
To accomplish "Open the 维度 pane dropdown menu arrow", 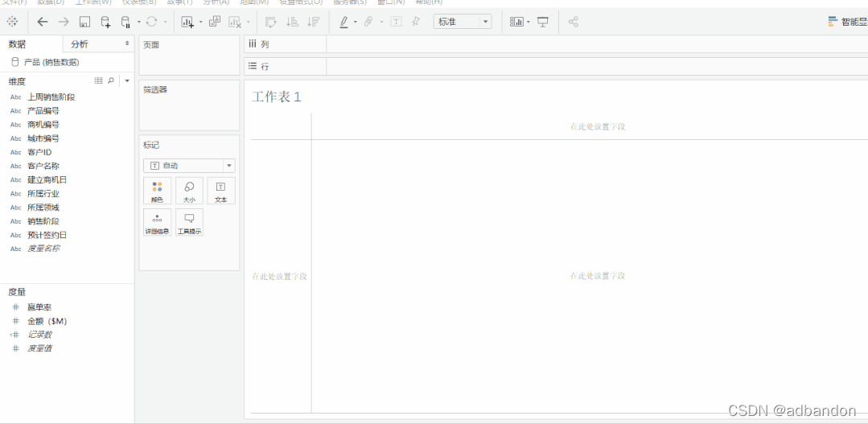I will click(x=127, y=80).
